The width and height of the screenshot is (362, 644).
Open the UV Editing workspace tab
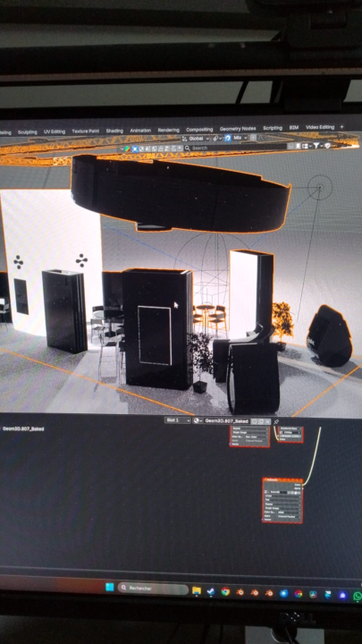click(55, 131)
